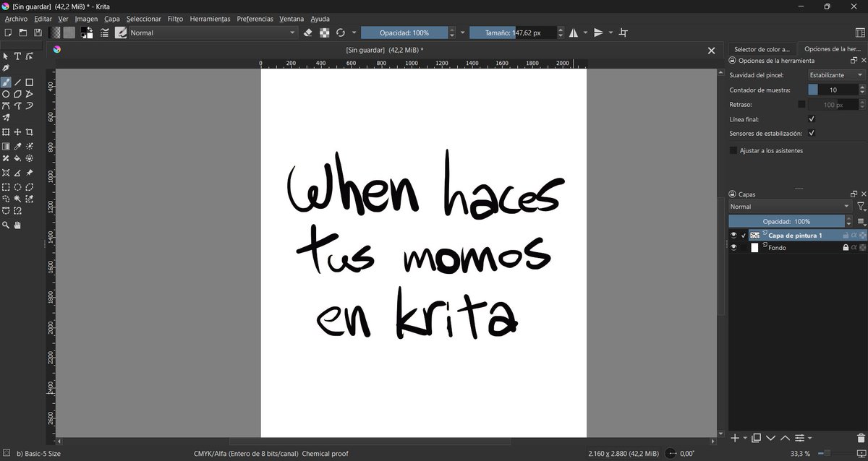Image resolution: width=868 pixels, height=461 pixels.
Task: Open the Herramientas menu
Action: [x=210, y=19]
